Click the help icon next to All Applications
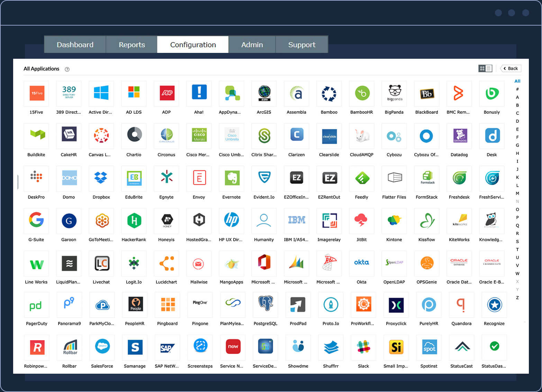Screen dimensions: 542x392 point(67,69)
